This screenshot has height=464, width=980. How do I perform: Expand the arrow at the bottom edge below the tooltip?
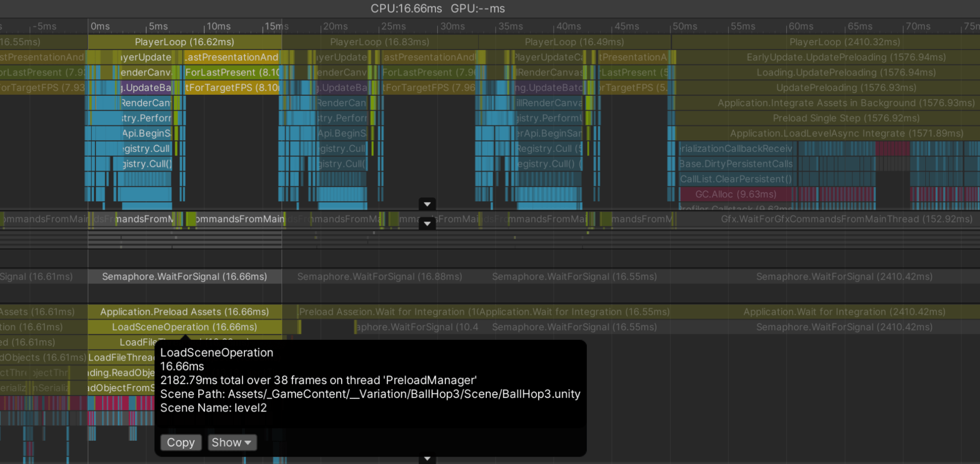point(427,459)
